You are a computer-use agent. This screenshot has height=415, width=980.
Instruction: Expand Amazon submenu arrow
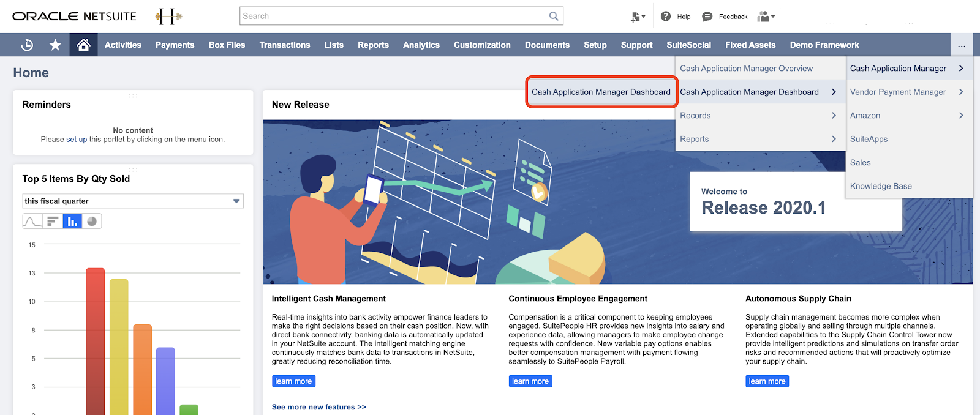(x=961, y=115)
